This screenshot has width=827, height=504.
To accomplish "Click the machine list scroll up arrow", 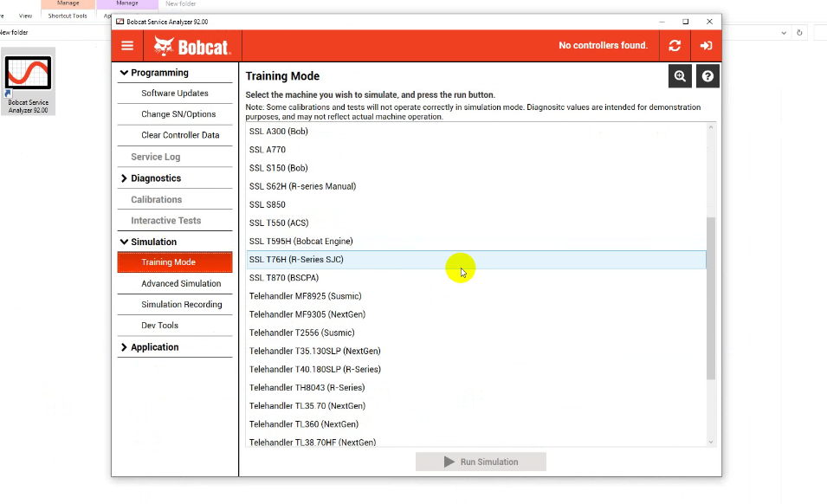I will 711,127.
